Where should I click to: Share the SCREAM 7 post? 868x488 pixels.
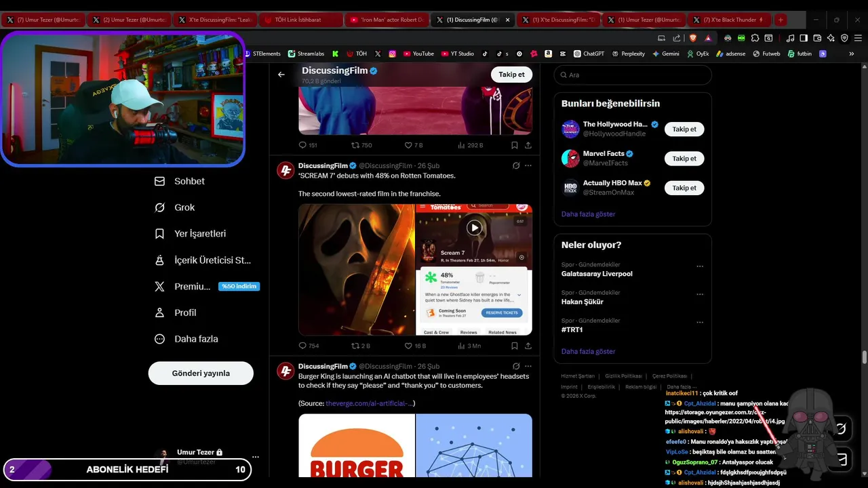pyautogui.click(x=528, y=346)
